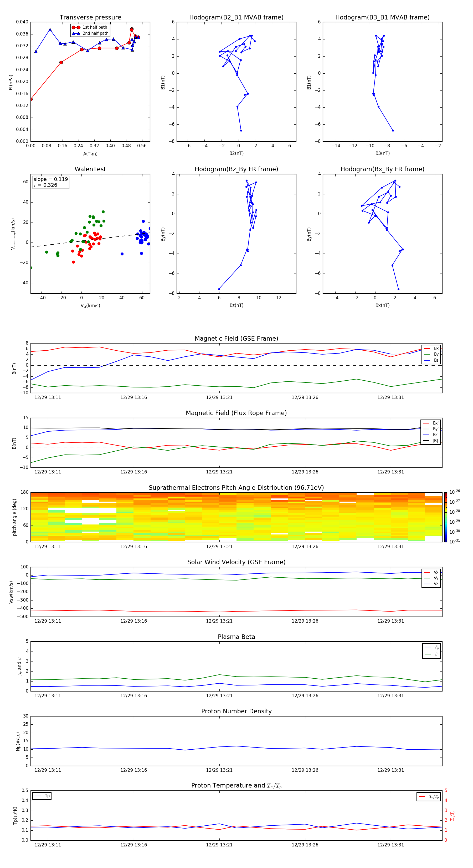The height and width of the screenshot is (868, 473).
Task: Select "Bx'" in the Flux Rope legend
Action: tap(431, 423)
